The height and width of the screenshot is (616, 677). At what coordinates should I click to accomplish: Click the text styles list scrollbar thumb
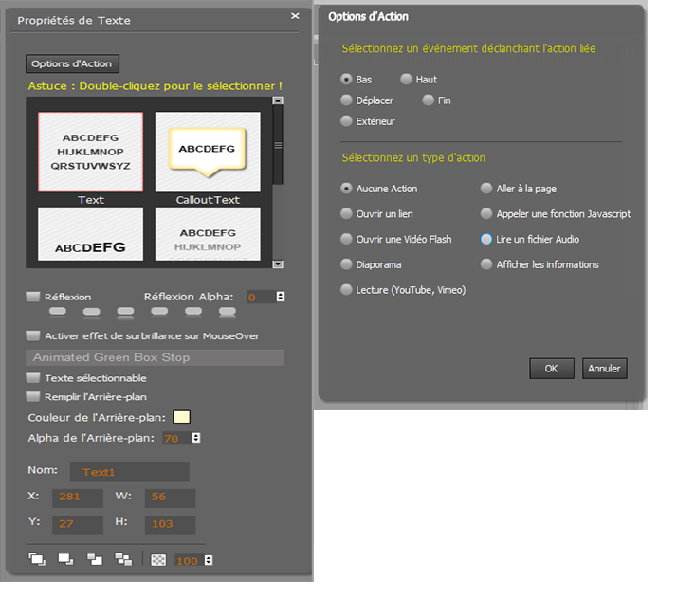click(278, 145)
